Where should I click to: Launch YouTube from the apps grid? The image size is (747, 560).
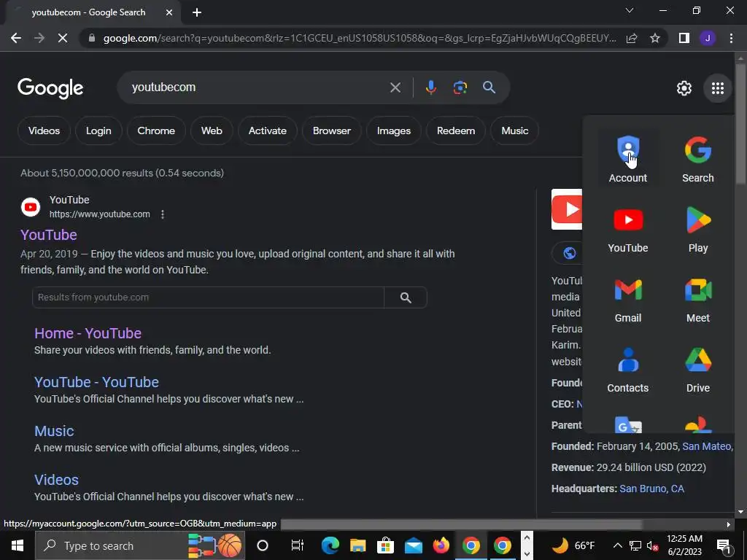pos(628,230)
